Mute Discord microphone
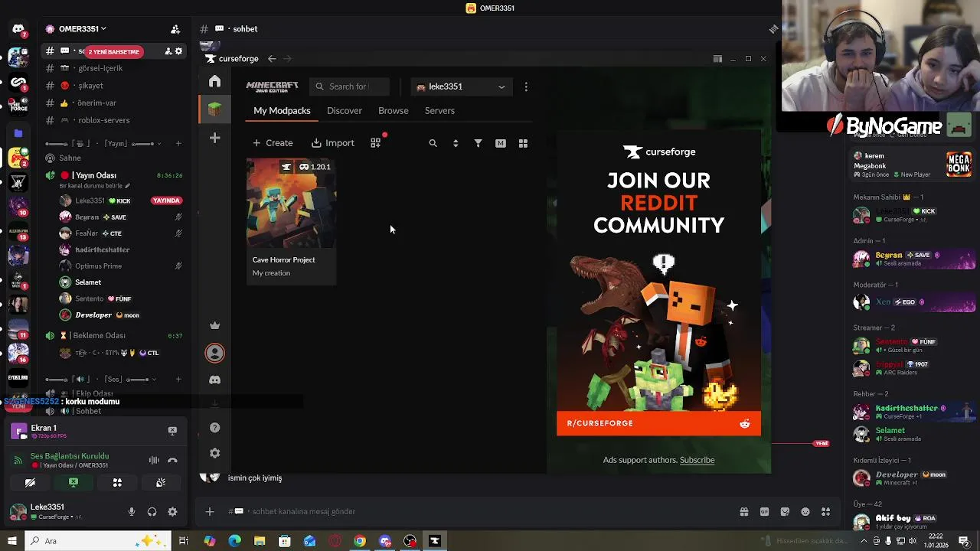The image size is (980, 551). [x=132, y=512]
